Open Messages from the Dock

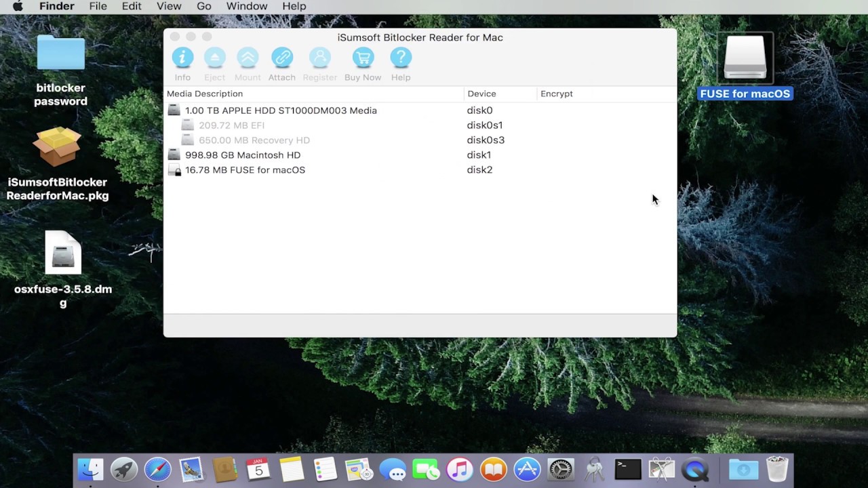(x=393, y=469)
